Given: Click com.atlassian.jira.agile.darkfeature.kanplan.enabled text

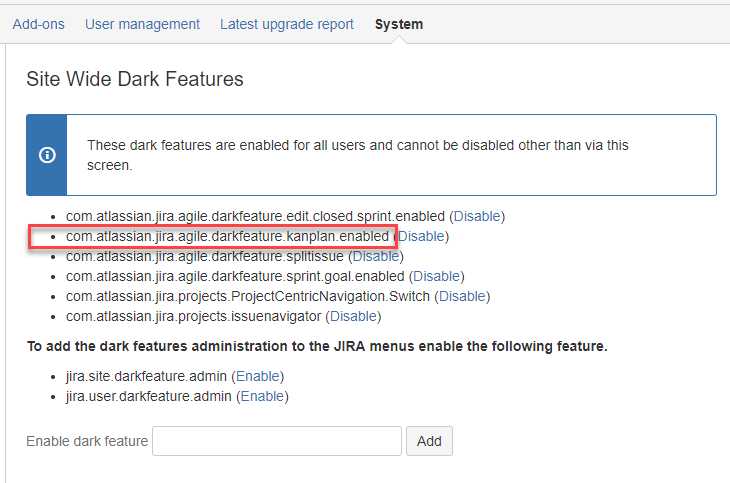Looking at the screenshot, I should click(x=227, y=236).
